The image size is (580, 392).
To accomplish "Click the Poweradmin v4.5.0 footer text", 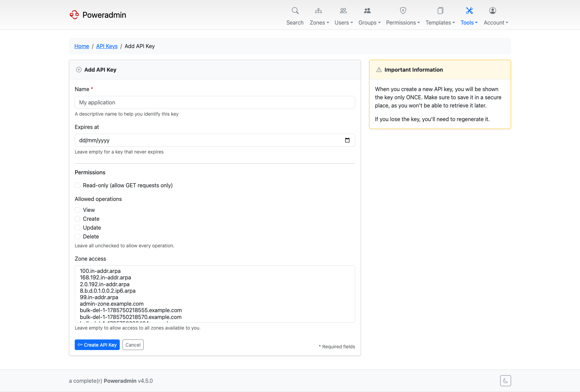I will click(128, 381).
